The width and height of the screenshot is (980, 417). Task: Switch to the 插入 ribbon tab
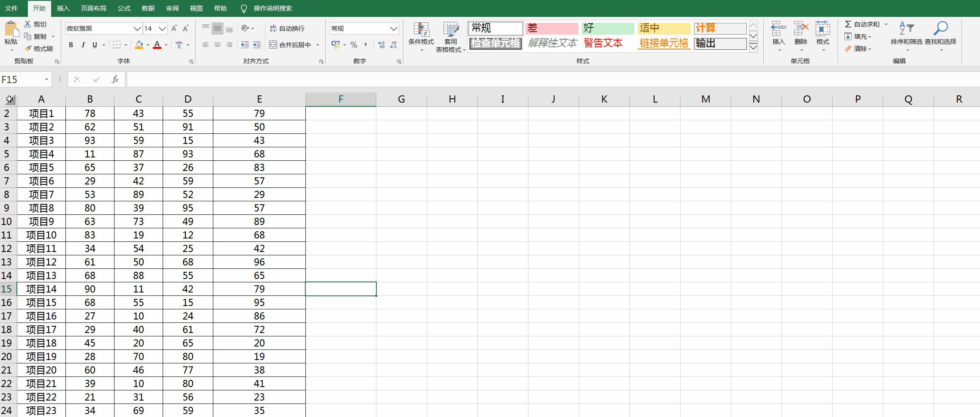tap(63, 8)
